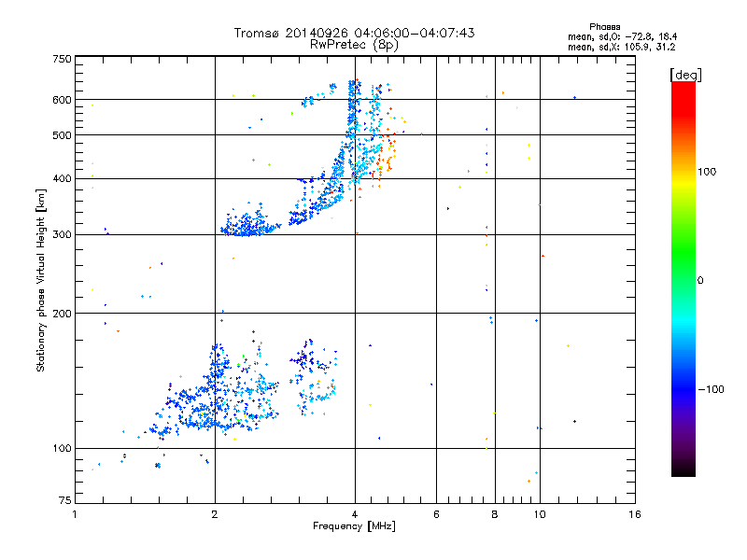
Task: Click the black bottom of the colorbar
Action: point(684,469)
